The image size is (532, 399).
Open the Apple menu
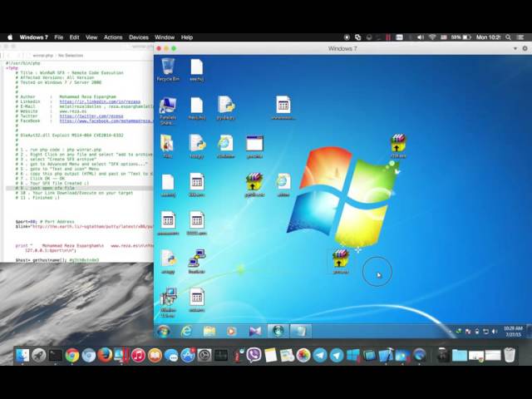[x=10, y=37]
